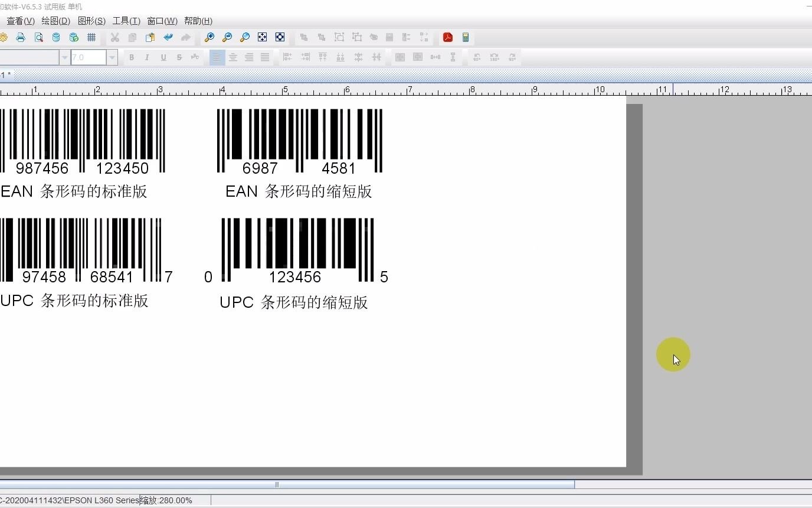Click the grey Redo arrow
This screenshot has height=508, width=812.
[186, 37]
